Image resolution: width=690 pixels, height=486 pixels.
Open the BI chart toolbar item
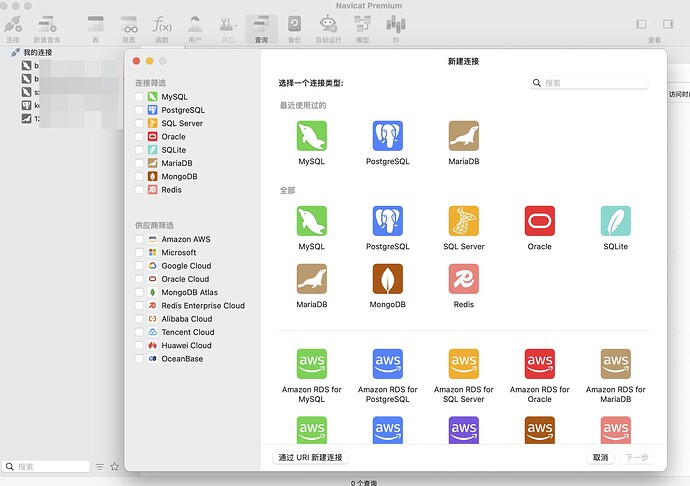pyautogui.click(x=396, y=29)
